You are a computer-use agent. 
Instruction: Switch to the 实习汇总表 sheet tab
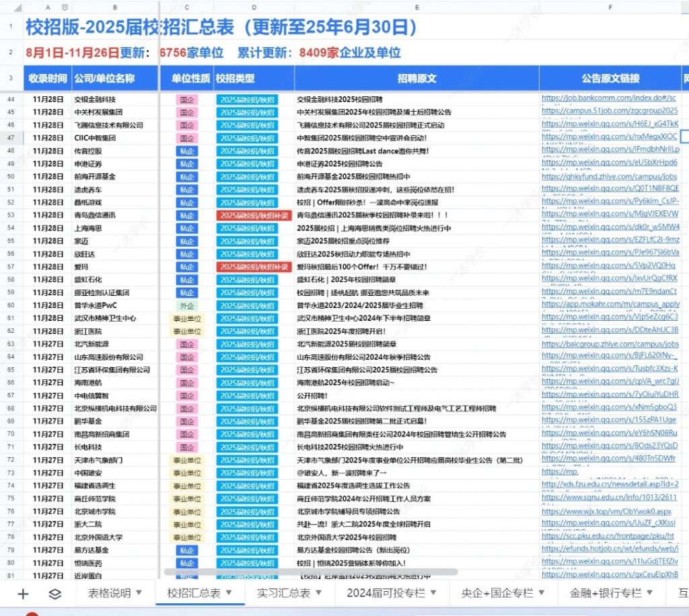click(283, 593)
